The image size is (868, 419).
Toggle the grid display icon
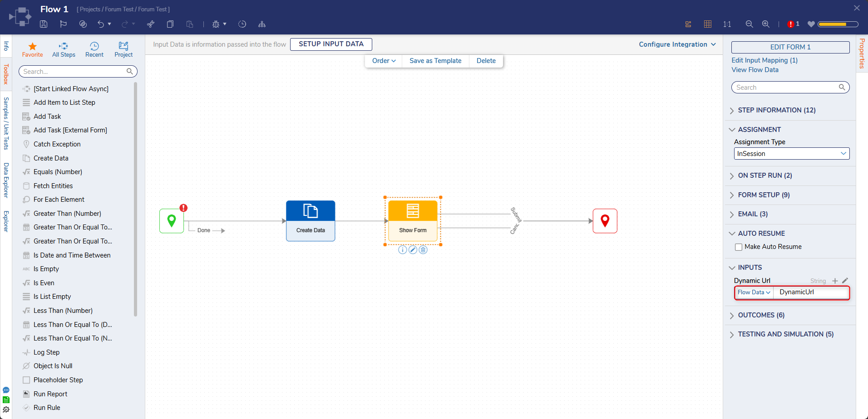(707, 24)
